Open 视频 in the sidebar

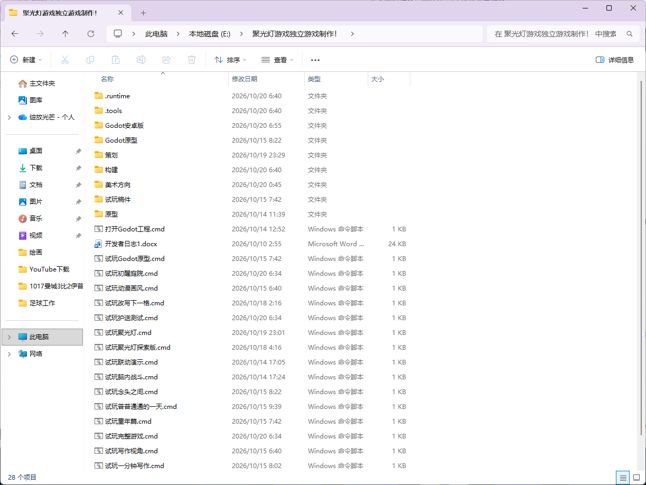click(x=36, y=235)
